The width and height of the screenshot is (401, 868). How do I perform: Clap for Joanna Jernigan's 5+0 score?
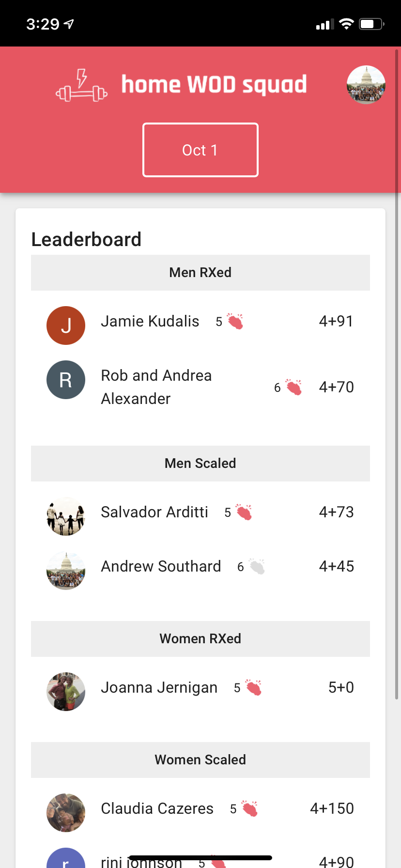click(x=253, y=688)
